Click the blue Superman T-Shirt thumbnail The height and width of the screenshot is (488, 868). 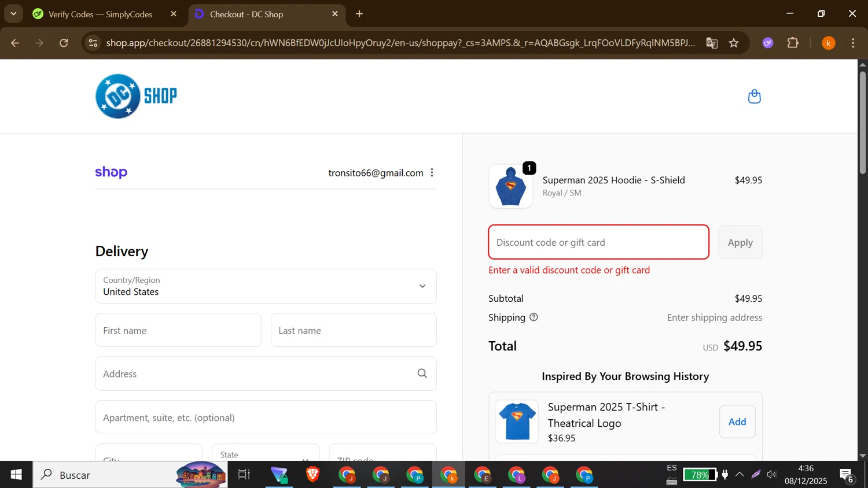pos(517,421)
